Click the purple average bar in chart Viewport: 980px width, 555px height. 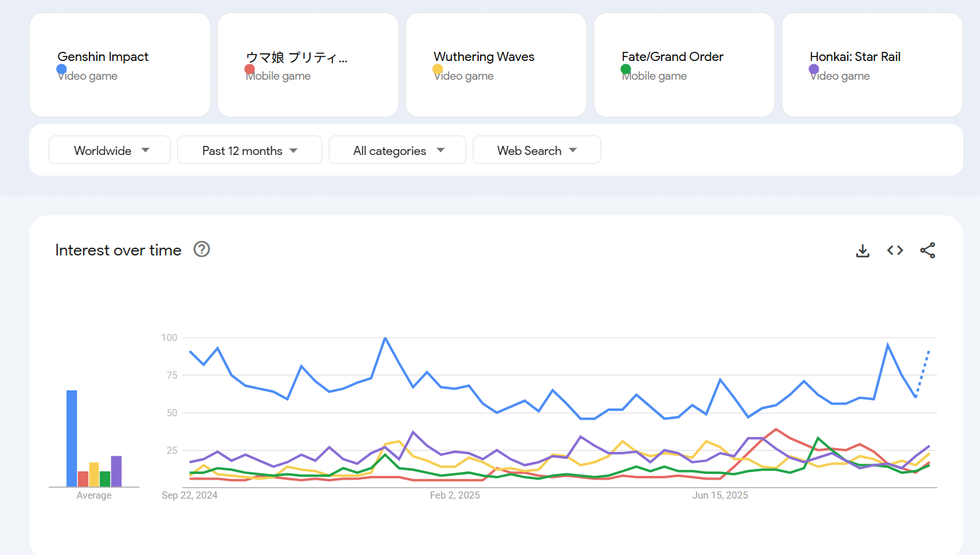pos(116,471)
